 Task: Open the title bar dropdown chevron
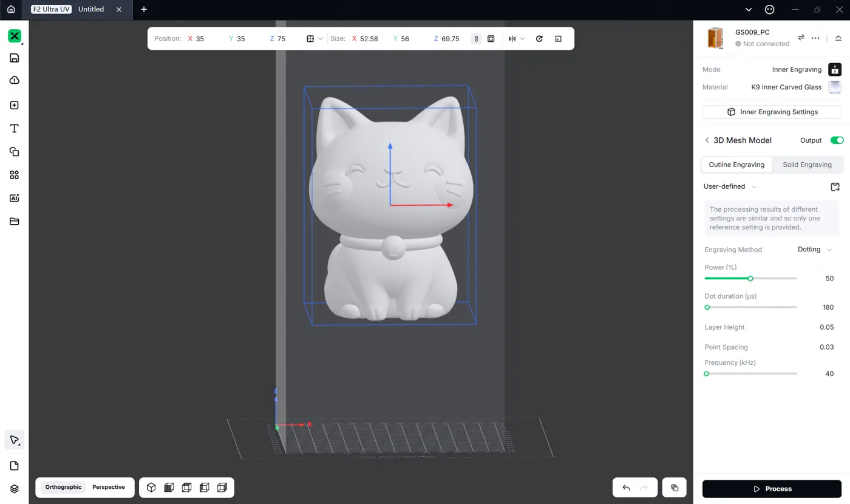pos(749,10)
